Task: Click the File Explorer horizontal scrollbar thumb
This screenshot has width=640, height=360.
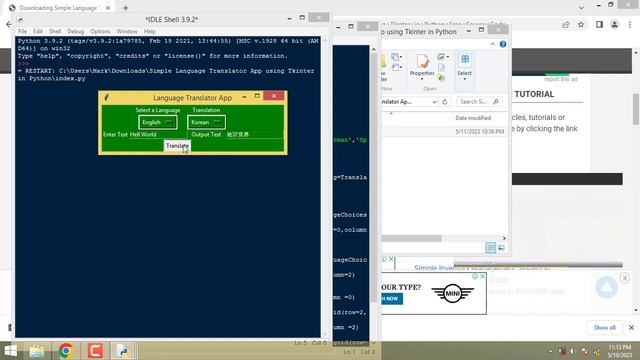Action: tap(411, 238)
